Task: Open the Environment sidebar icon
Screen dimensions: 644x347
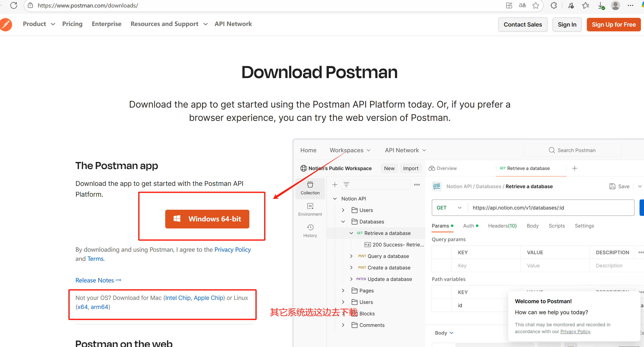Action: pos(310,210)
